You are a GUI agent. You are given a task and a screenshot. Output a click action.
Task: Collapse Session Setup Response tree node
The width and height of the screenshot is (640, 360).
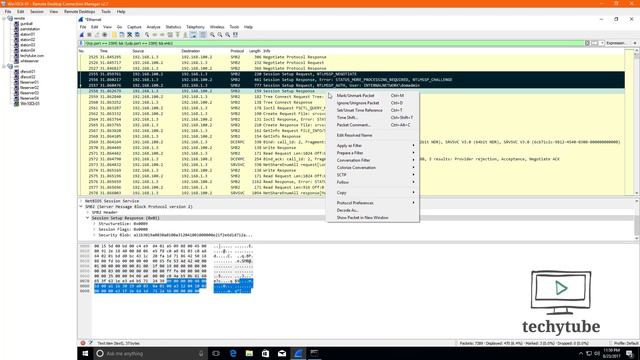(x=87, y=218)
